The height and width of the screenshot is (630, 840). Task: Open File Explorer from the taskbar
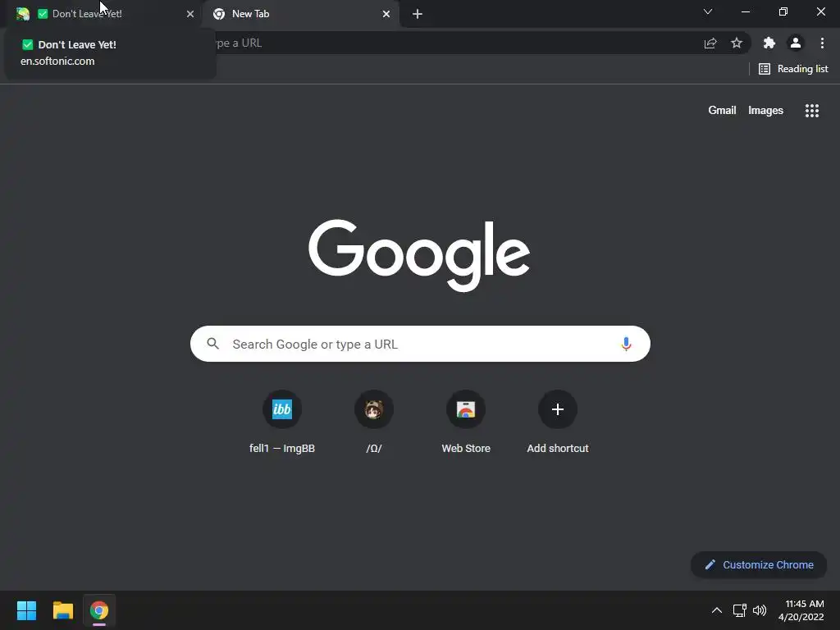[x=62, y=610]
